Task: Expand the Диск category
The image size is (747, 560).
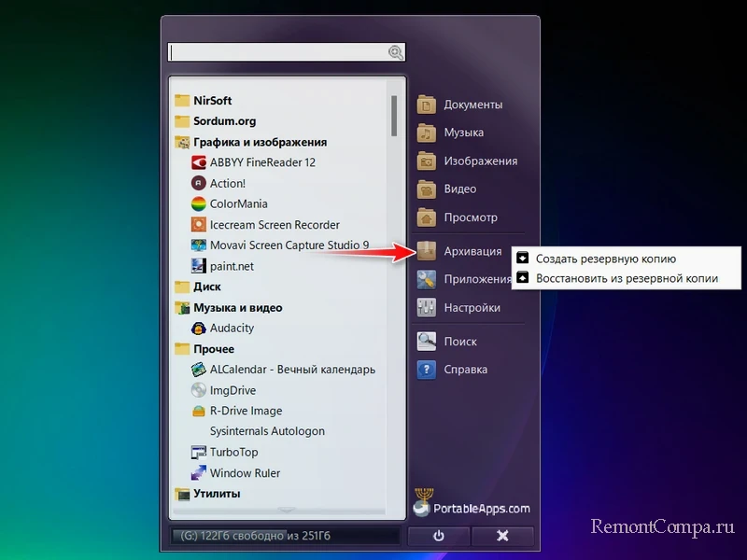Action: point(206,287)
